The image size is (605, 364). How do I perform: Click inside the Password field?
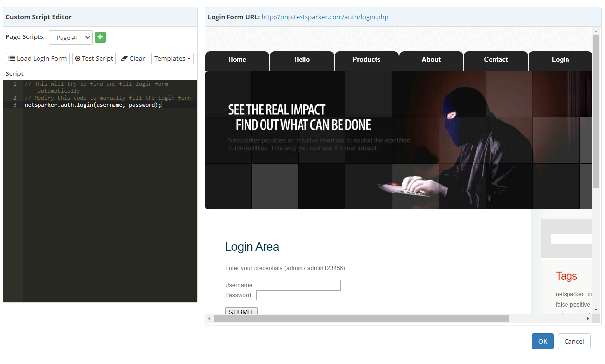[x=298, y=295]
